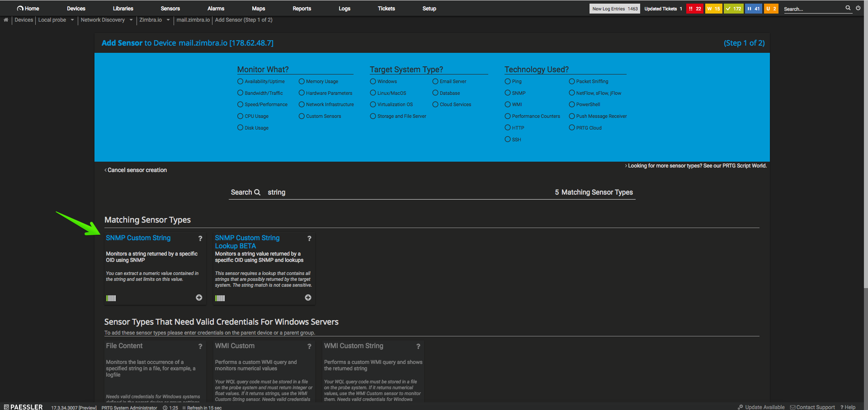
Task: Open help for the WMI Custom sensor
Action: point(309,346)
